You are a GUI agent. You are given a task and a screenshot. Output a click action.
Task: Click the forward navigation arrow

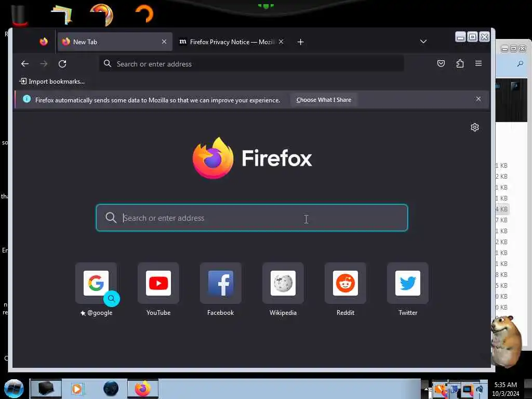tap(44, 64)
